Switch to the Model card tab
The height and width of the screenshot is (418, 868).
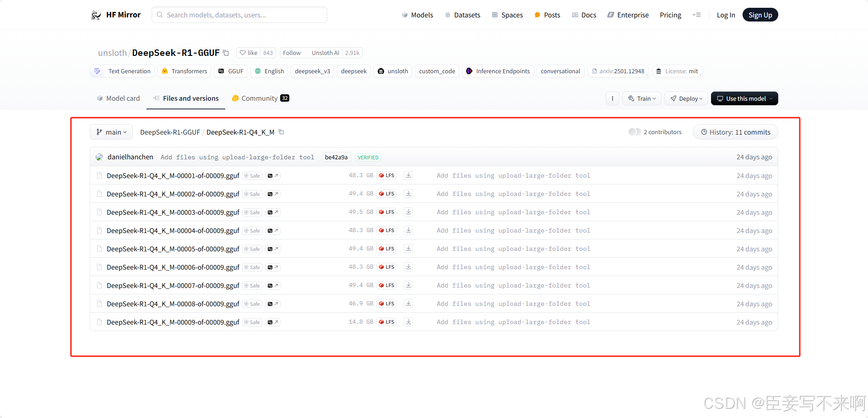[118, 98]
